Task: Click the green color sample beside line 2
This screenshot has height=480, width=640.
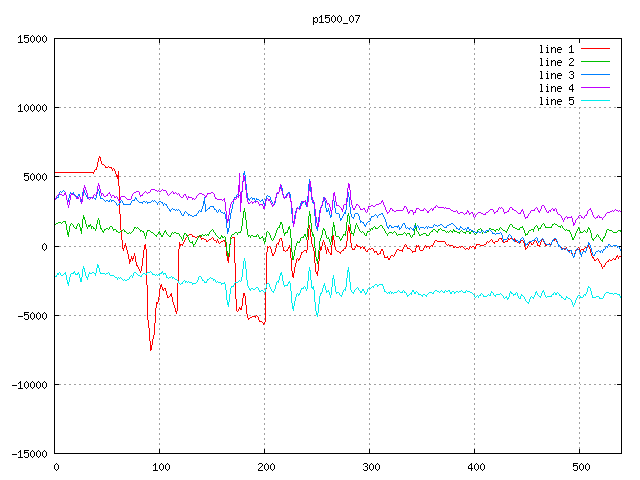Action: (595, 62)
